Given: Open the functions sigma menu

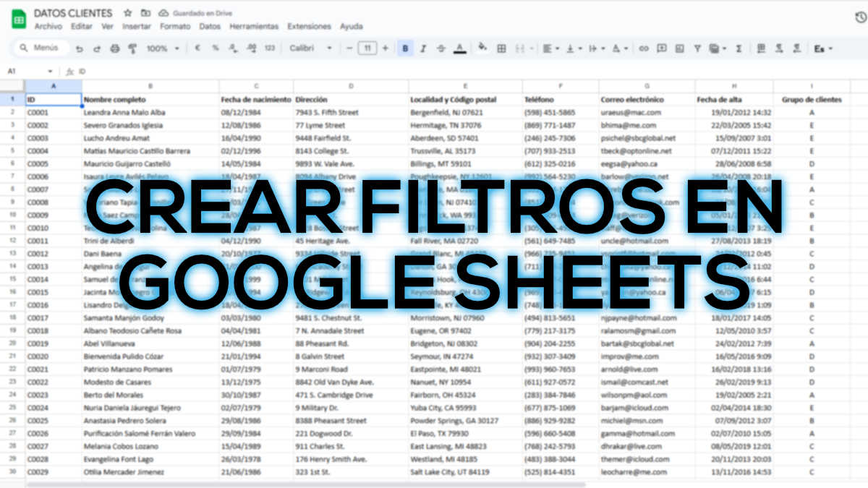Looking at the screenshot, I should [x=739, y=48].
